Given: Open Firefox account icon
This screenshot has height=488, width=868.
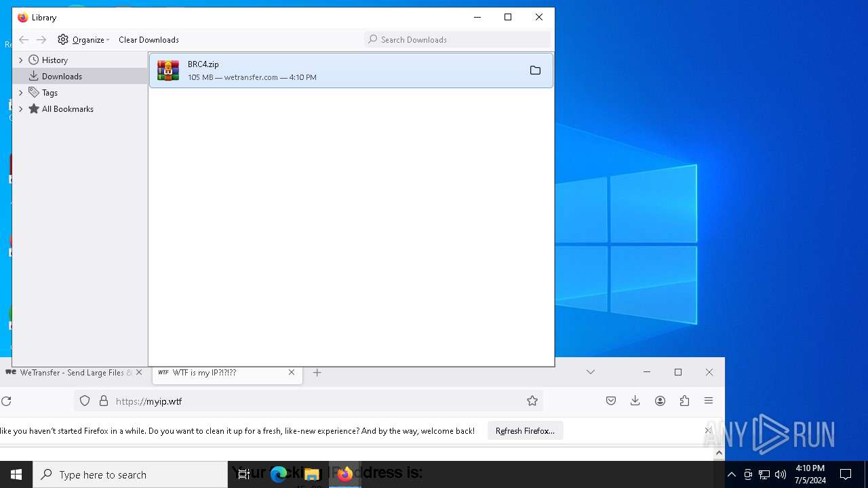Looking at the screenshot, I should 660,401.
